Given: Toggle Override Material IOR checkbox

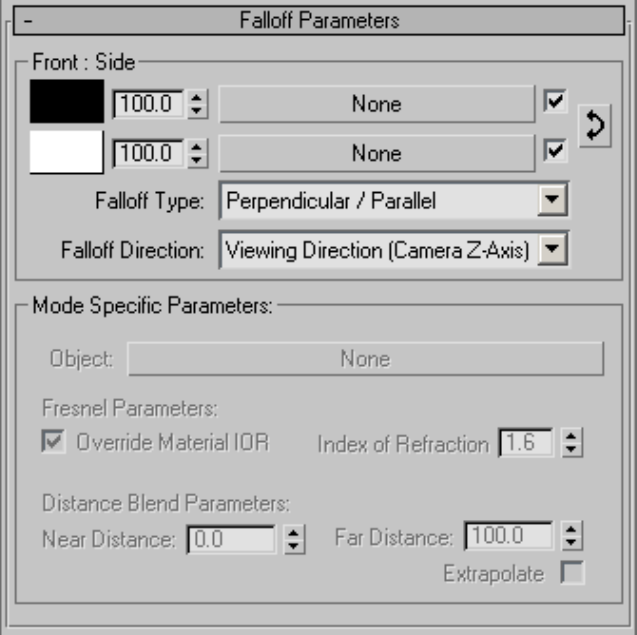Looking at the screenshot, I should [53, 443].
